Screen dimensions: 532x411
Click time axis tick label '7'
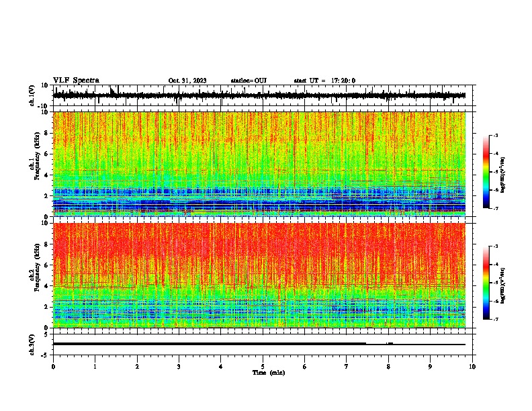[347, 367]
